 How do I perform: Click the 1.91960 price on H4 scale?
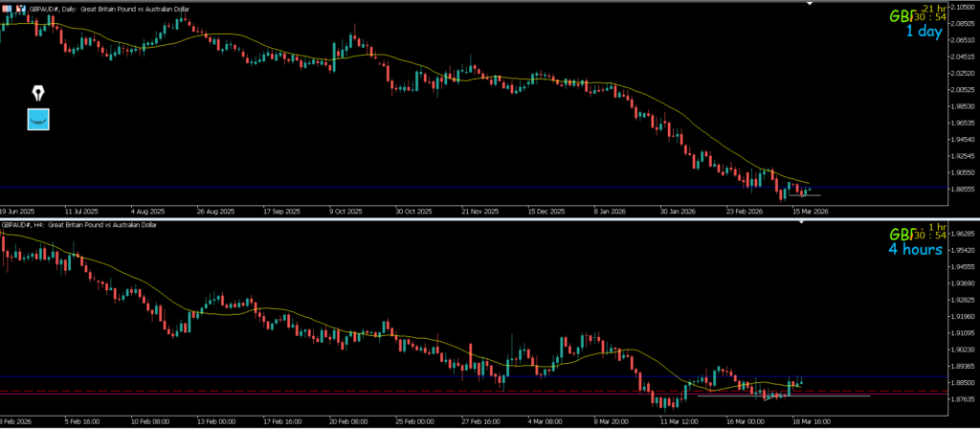pyautogui.click(x=960, y=316)
